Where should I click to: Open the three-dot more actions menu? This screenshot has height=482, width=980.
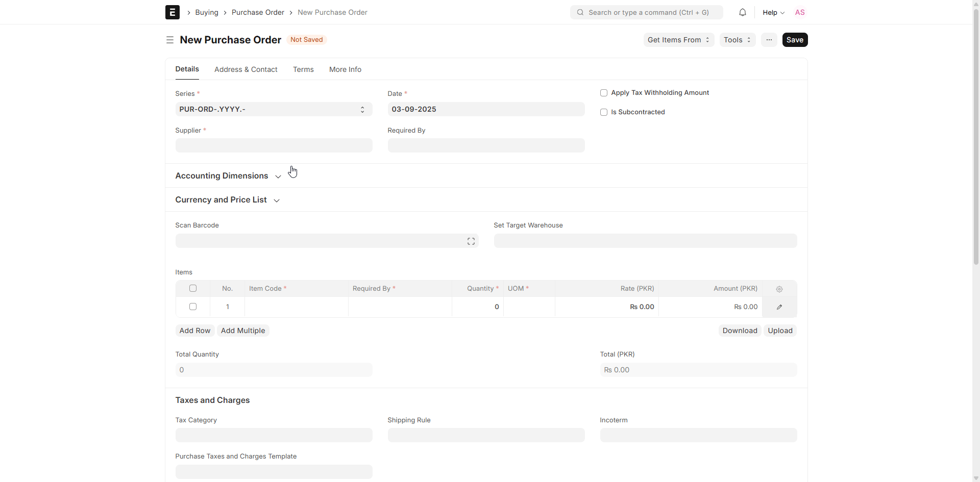769,40
